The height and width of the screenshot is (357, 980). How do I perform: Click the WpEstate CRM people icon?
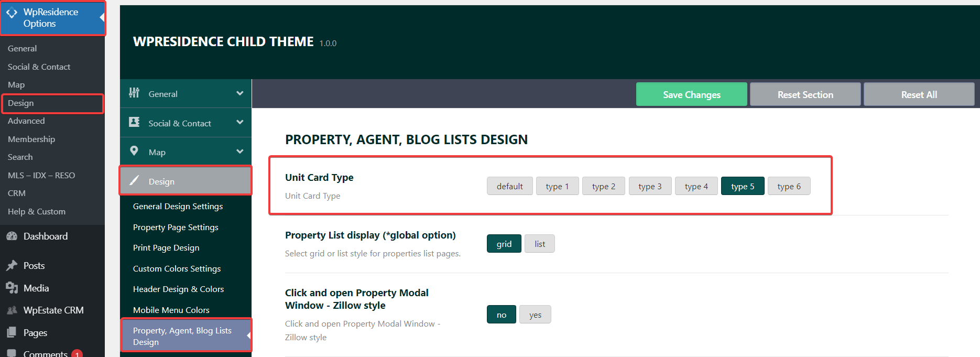12,310
